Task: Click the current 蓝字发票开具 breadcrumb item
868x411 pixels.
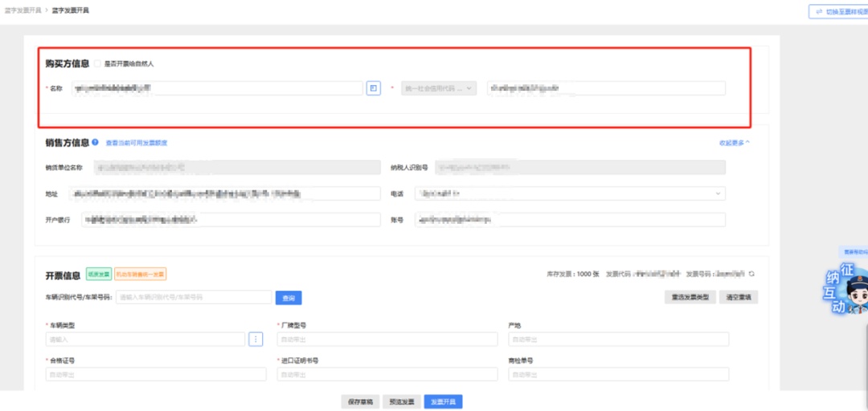Action: point(71,10)
